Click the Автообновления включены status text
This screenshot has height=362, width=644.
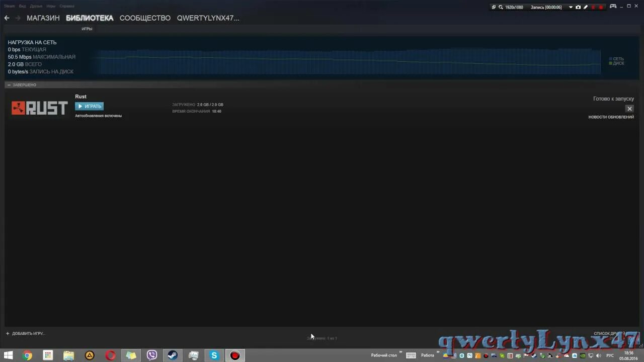(98, 116)
